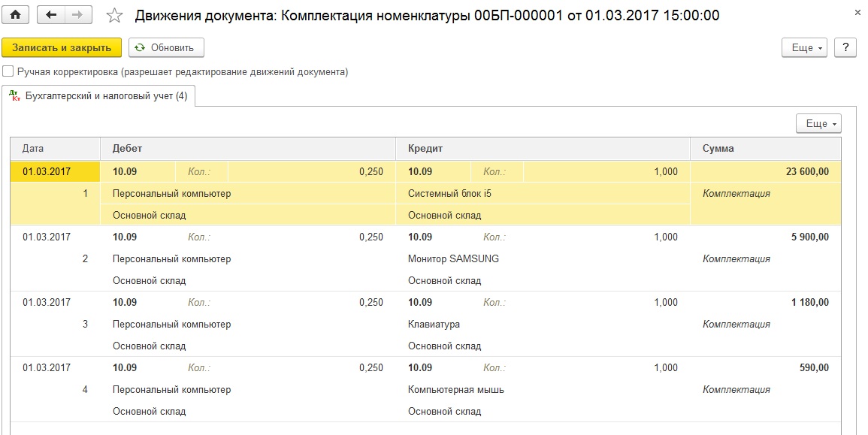Open help question mark button
Viewport: 868px width, 435px height.
(x=845, y=47)
